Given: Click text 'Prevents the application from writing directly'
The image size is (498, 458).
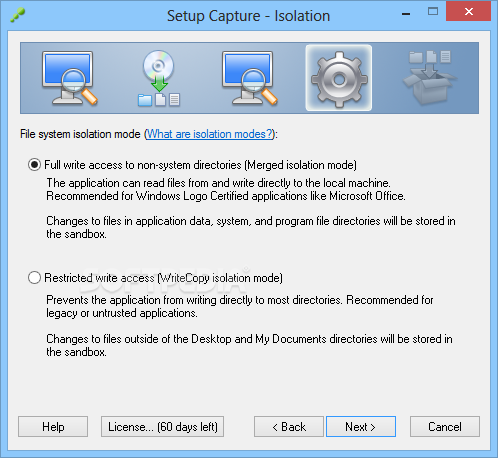Looking at the screenshot, I should [x=149, y=300].
